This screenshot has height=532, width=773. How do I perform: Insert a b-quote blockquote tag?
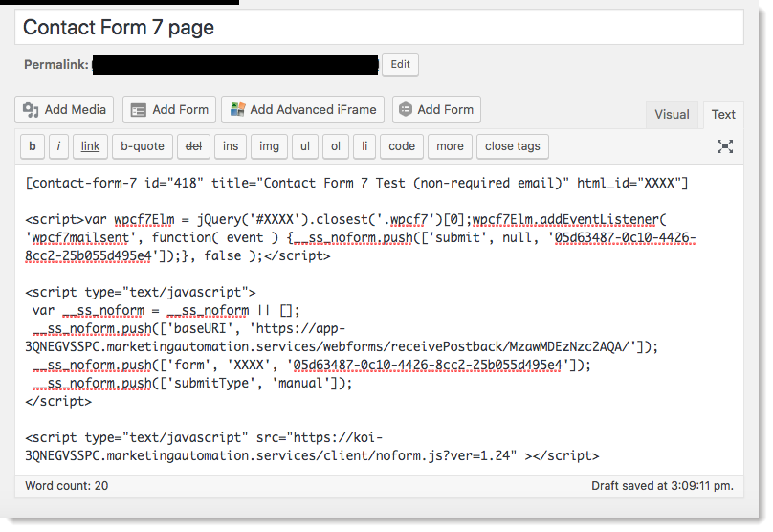[143, 146]
